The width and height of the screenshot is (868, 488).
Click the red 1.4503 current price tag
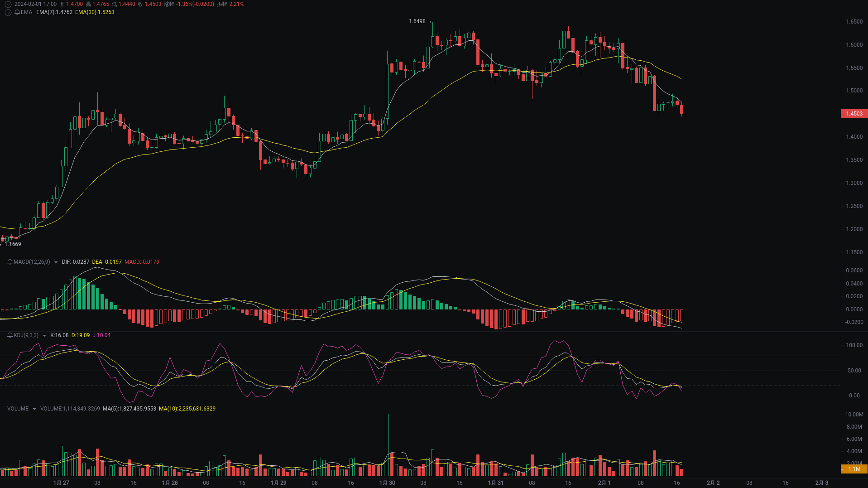click(x=854, y=114)
